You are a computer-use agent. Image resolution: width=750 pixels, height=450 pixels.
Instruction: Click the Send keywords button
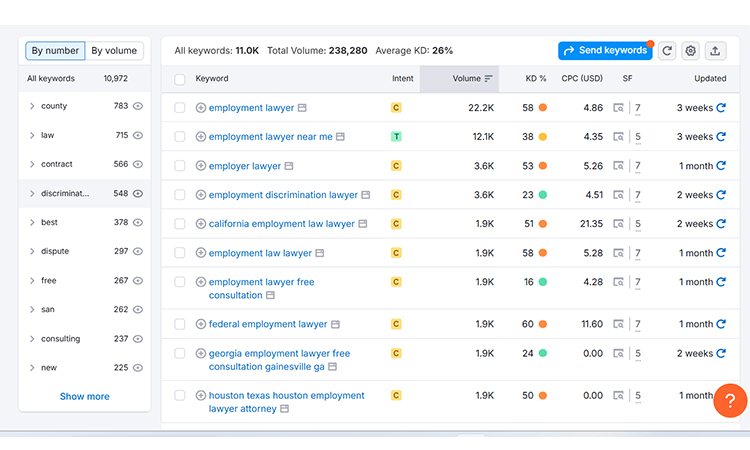(x=605, y=51)
